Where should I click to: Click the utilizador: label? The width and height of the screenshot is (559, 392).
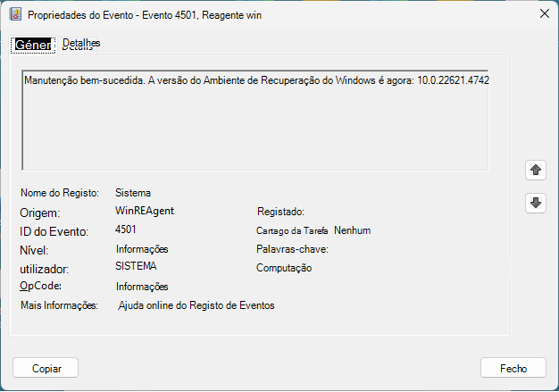pyautogui.click(x=45, y=269)
